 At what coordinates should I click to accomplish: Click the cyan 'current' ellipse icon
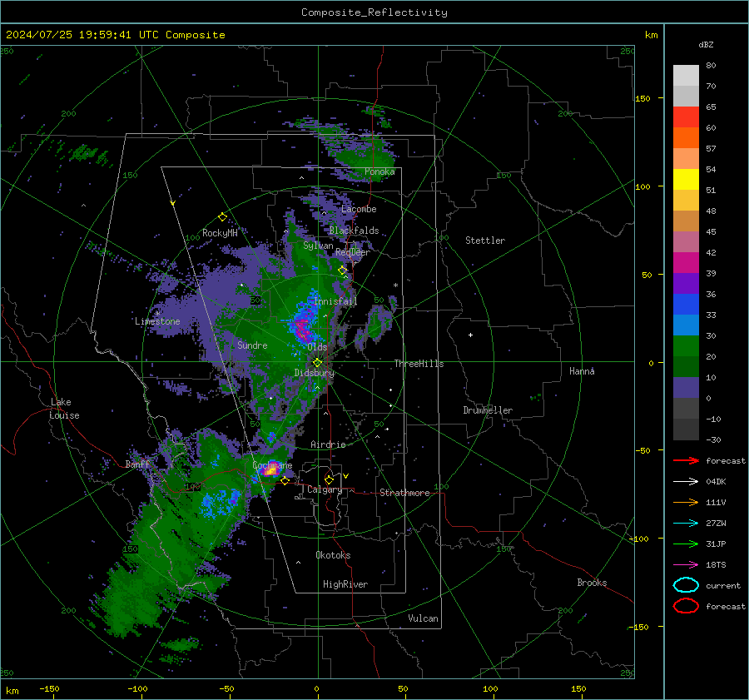point(686,585)
